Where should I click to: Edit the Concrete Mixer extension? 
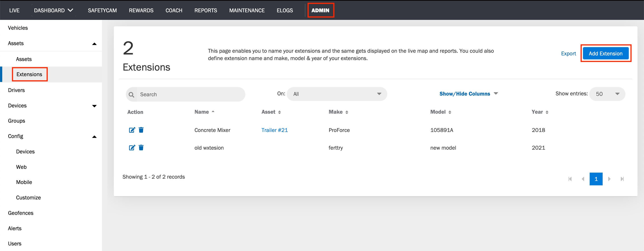pyautogui.click(x=132, y=130)
